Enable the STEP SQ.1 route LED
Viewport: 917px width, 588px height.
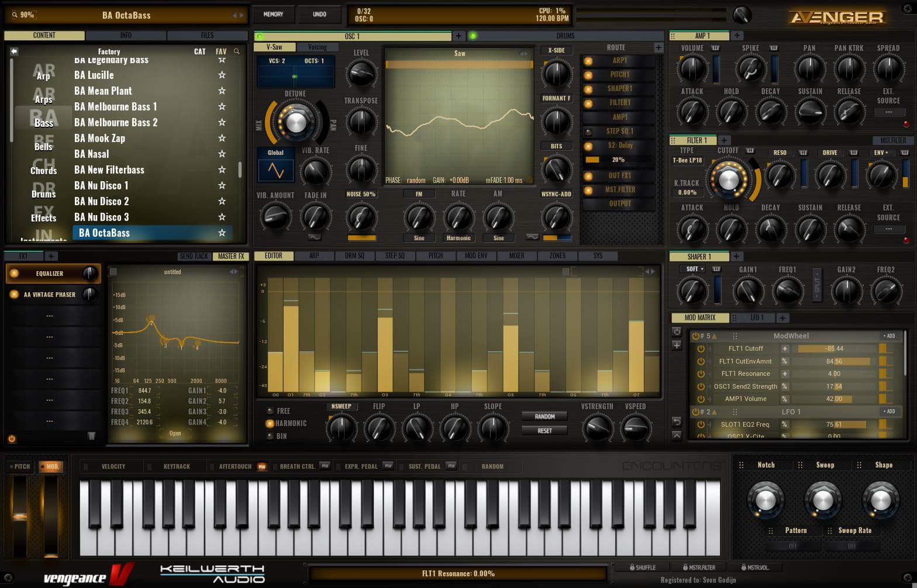[588, 132]
